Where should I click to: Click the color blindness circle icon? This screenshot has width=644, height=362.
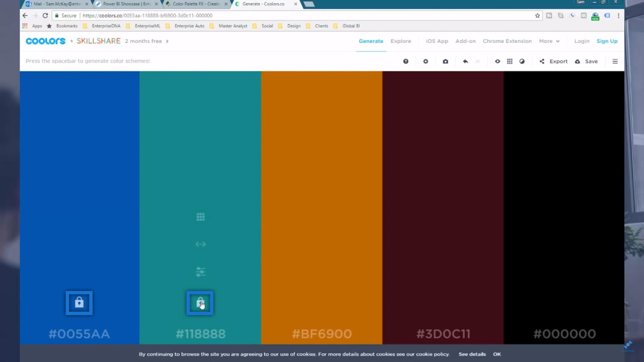pyautogui.click(x=522, y=61)
